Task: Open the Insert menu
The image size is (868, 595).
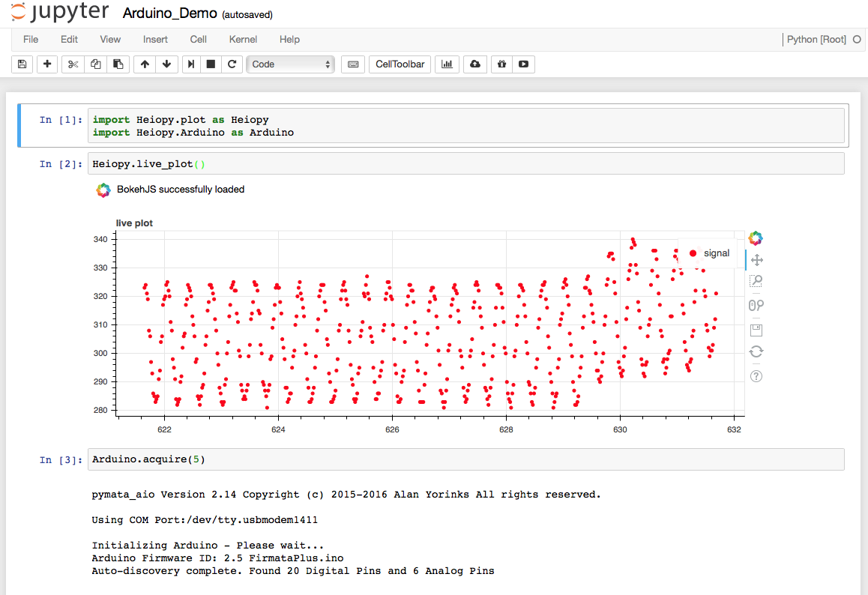Action: 155,39
